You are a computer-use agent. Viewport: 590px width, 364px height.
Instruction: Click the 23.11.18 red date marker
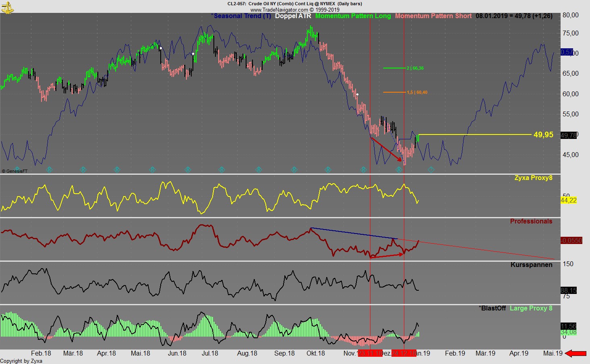[370, 354]
